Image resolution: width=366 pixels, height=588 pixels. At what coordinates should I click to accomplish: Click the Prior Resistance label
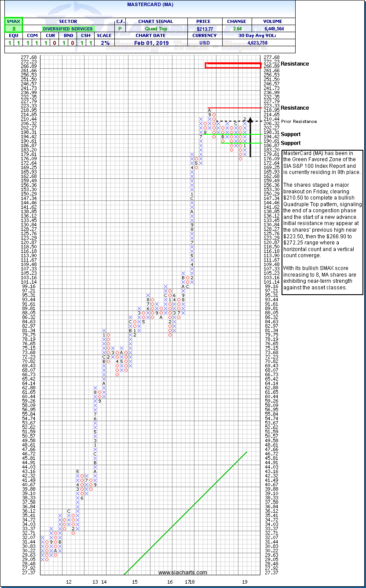pyautogui.click(x=299, y=122)
